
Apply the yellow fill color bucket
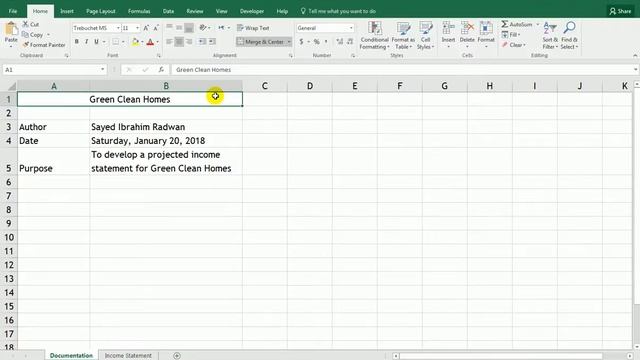pos(136,42)
